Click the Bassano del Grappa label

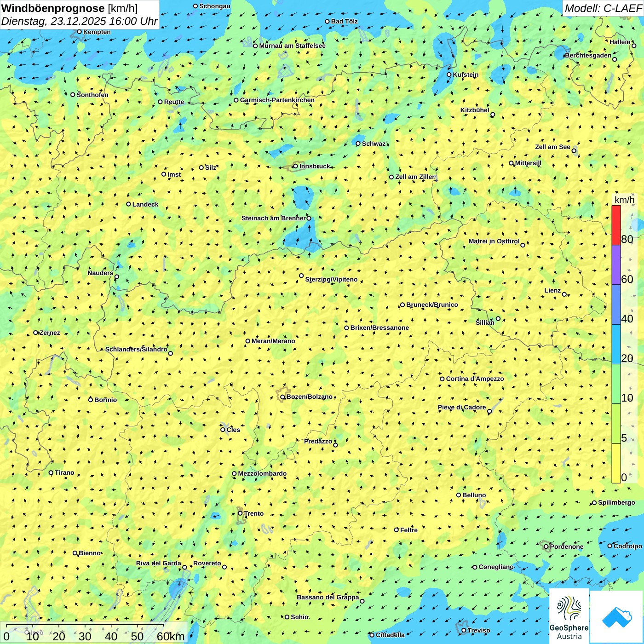(328, 597)
